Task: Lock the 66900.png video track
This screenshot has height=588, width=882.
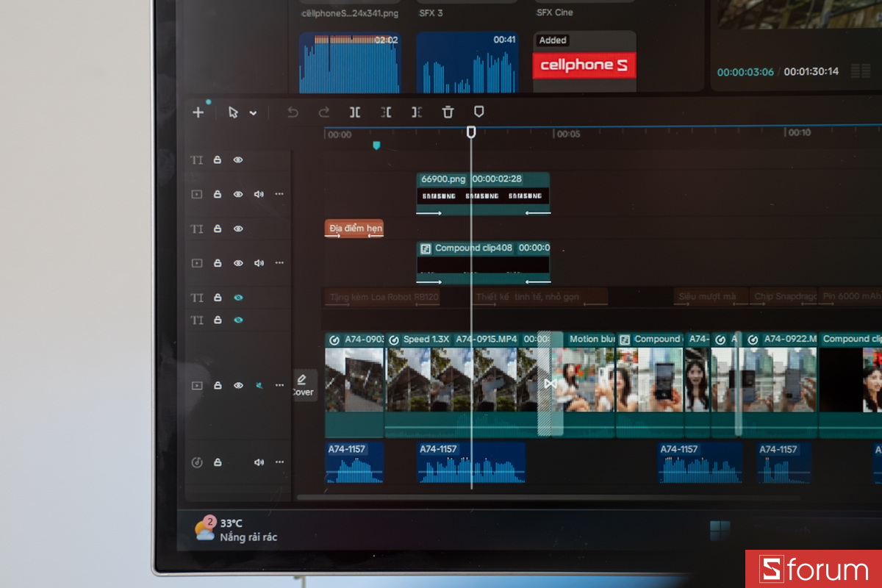Action: pyautogui.click(x=218, y=194)
